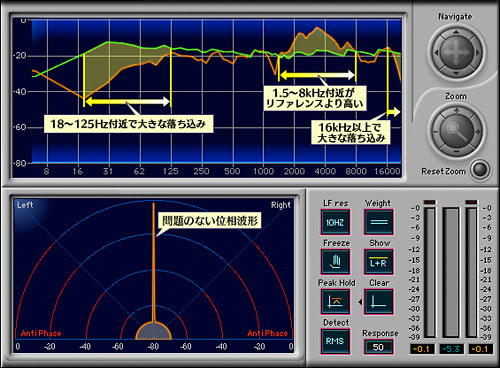Click the Navigate right arrow

tap(477, 52)
